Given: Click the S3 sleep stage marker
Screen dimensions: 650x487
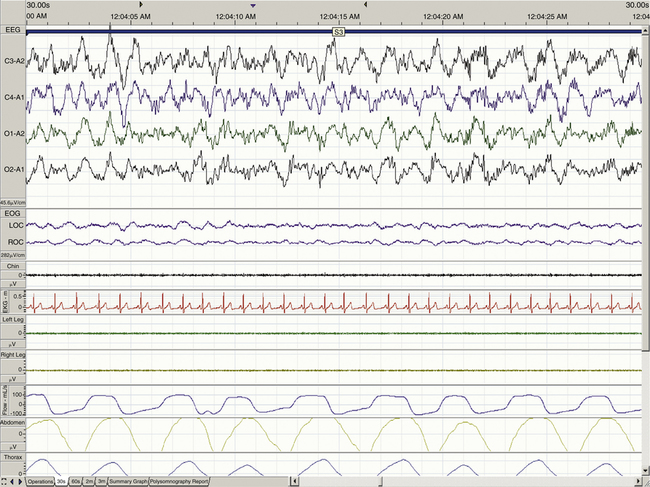Looking at the screenshot, I should point(339,32).
